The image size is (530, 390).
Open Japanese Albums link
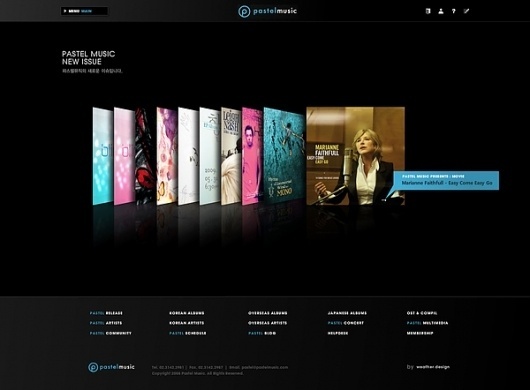pos(347,313)
